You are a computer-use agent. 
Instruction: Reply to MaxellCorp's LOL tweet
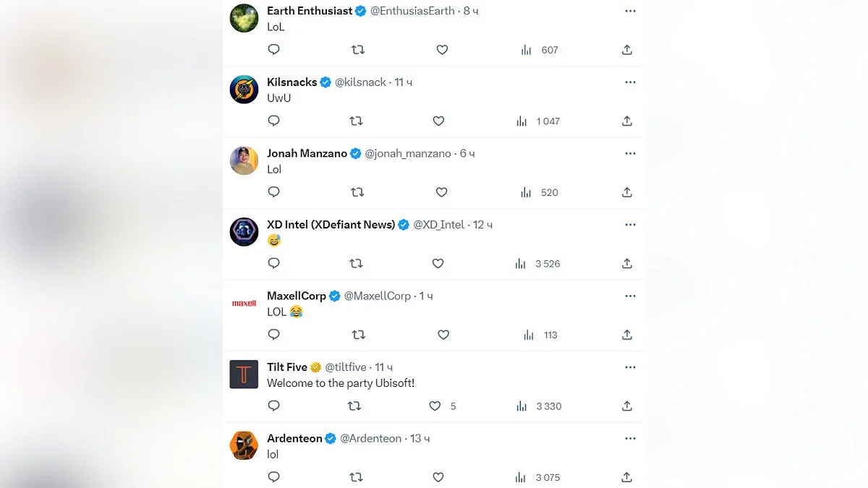pyautogui.click(x=273, y=335)
